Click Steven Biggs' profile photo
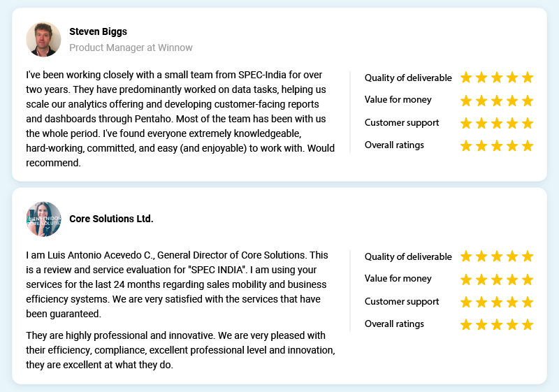 [x=43, y=39]
